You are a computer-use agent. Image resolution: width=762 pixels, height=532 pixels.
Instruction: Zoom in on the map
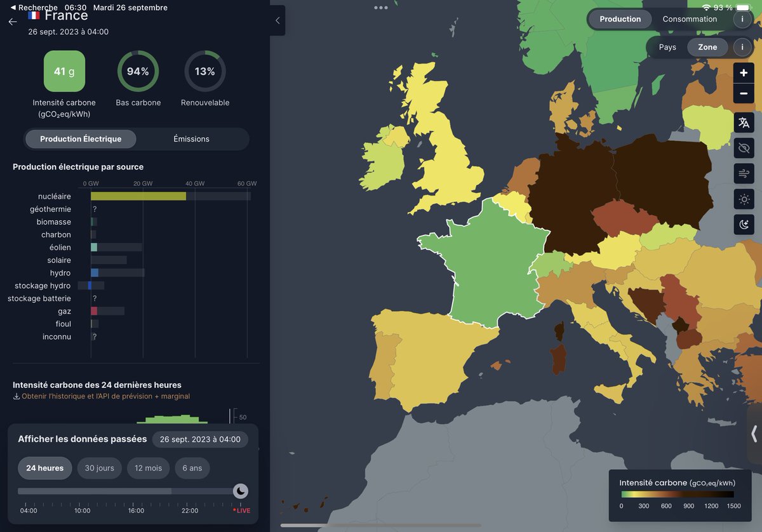[744, 74]
